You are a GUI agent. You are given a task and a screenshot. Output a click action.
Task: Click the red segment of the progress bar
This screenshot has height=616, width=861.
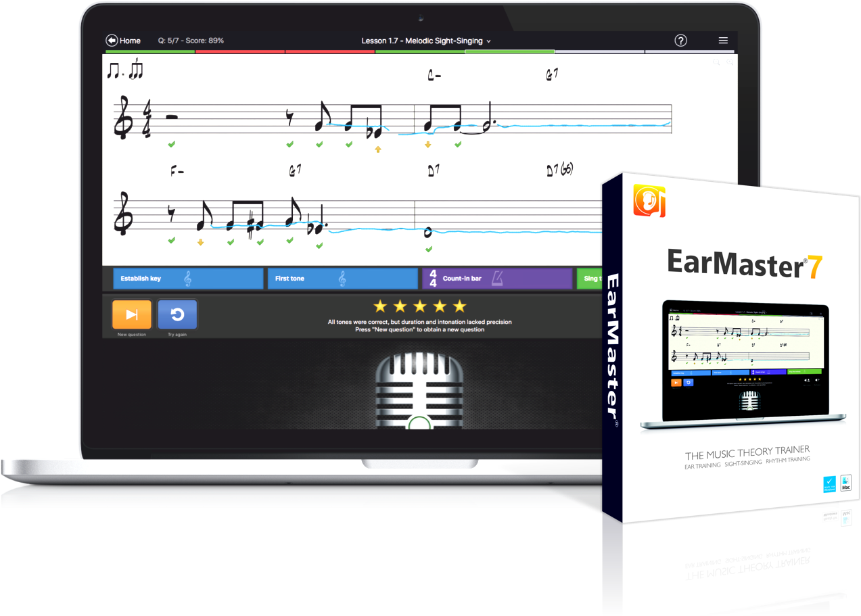[240, 51]
